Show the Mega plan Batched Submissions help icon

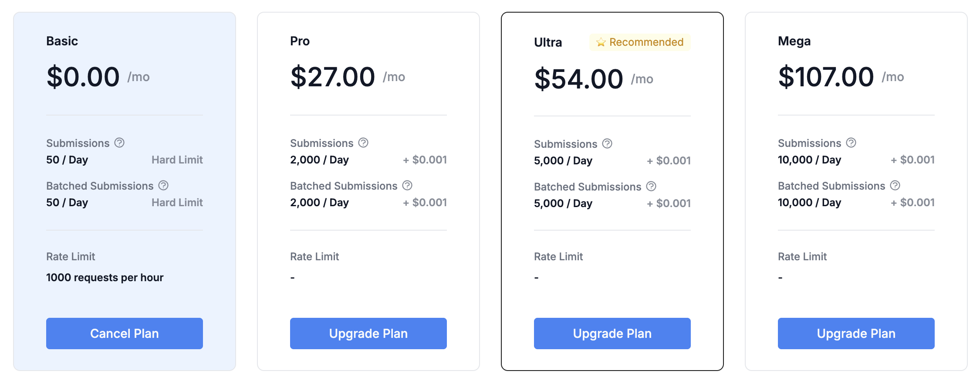tap(895, 185)
